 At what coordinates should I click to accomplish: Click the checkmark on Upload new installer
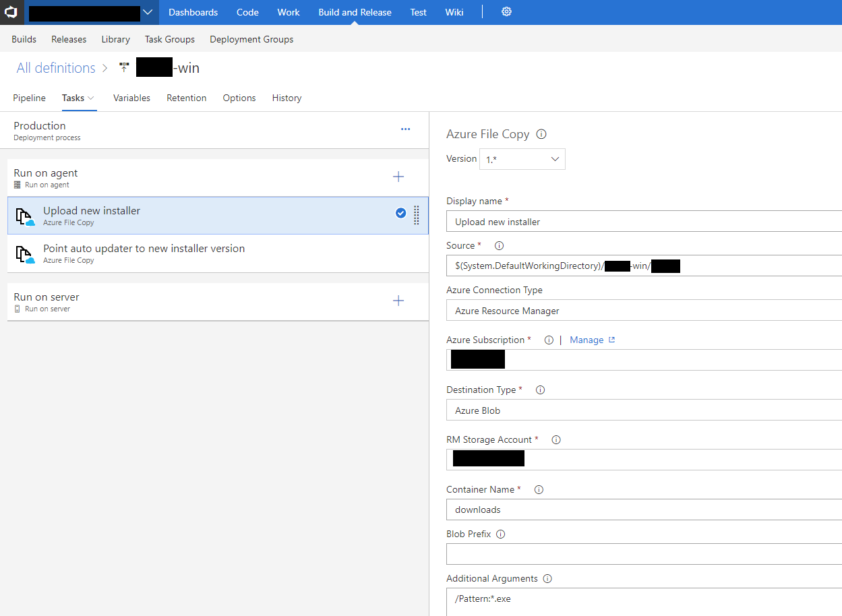click(x=400, y=213)
